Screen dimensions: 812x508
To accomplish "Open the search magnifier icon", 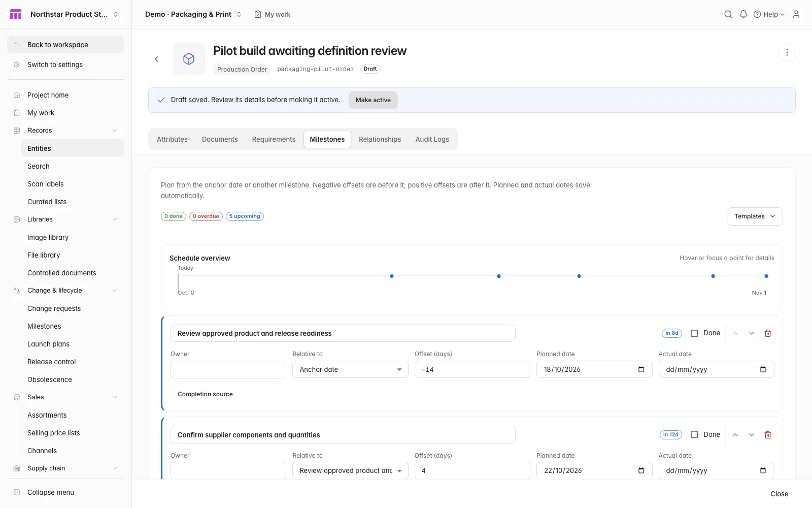I will click(728, 14).
